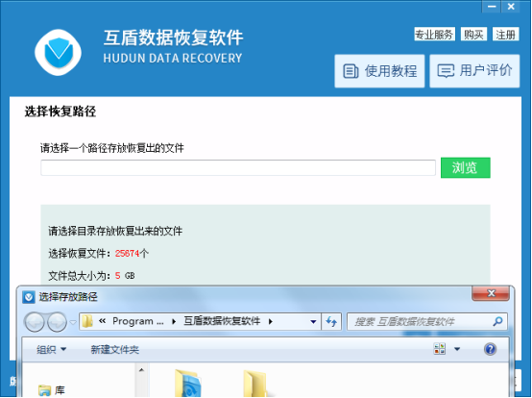Open the 专业服务 professional service link
Screen dimensions: 532x398
(x=434, y=34)
